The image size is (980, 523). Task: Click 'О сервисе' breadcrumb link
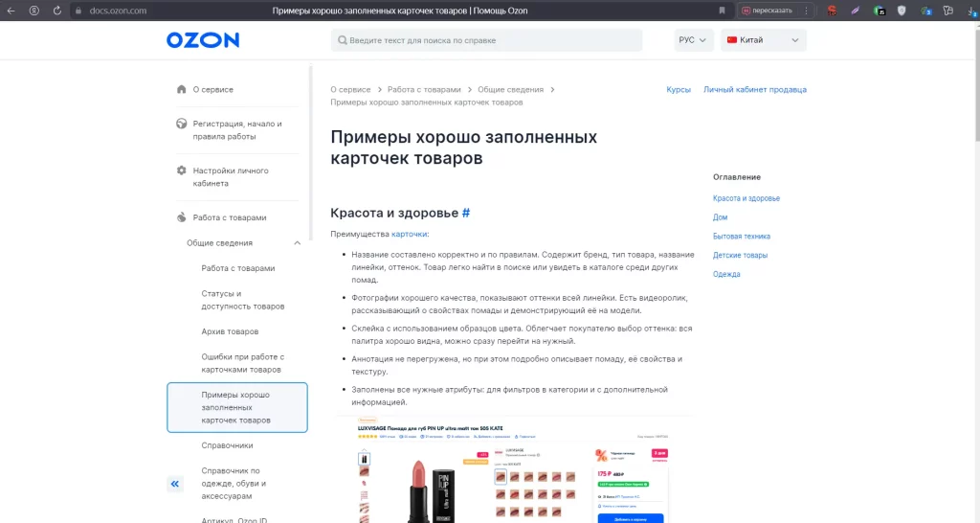[x=350, y=89]
